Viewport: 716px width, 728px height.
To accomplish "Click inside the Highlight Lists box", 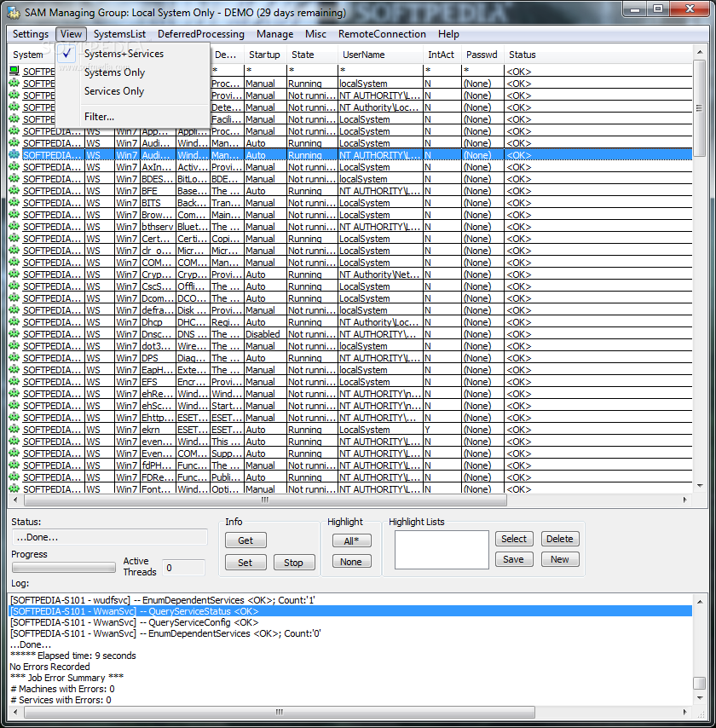I will (x=442, y=550).
